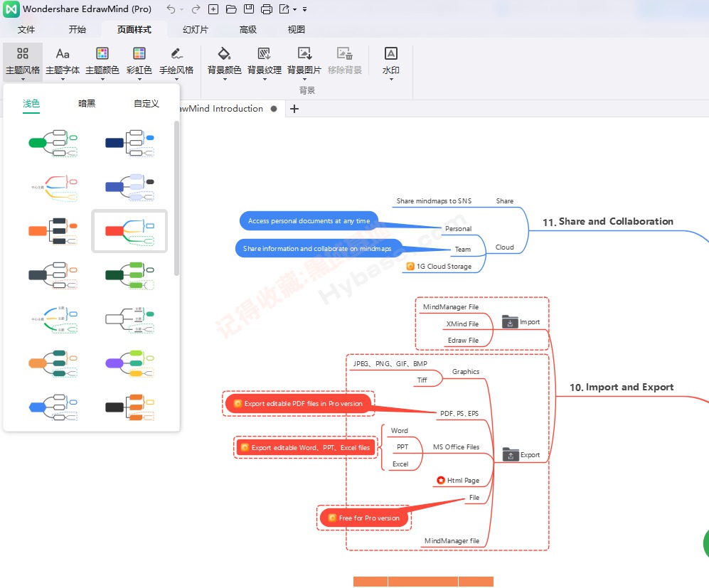
Task: Select MindManager File import node
Action: (450, 307)
